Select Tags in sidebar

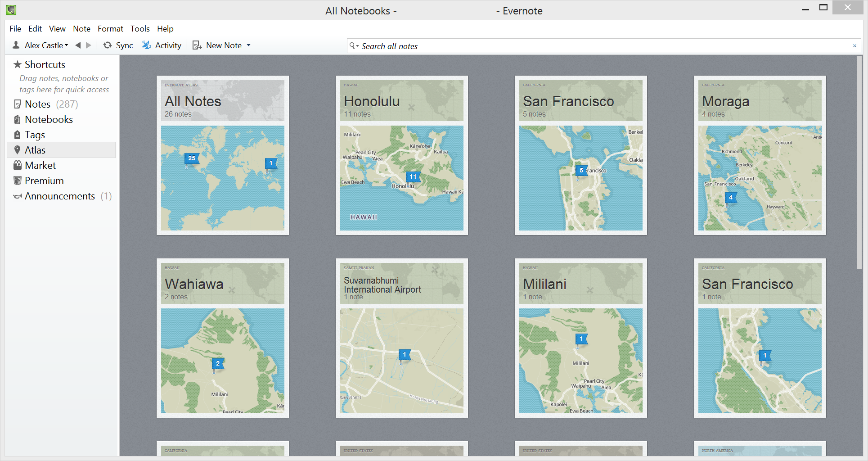pos(61,135)
